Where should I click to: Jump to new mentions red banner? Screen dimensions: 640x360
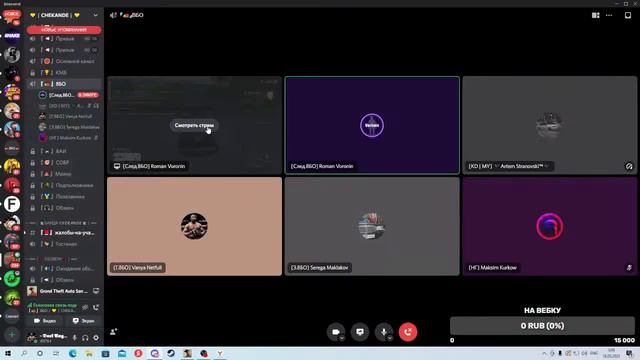[64, 30]
